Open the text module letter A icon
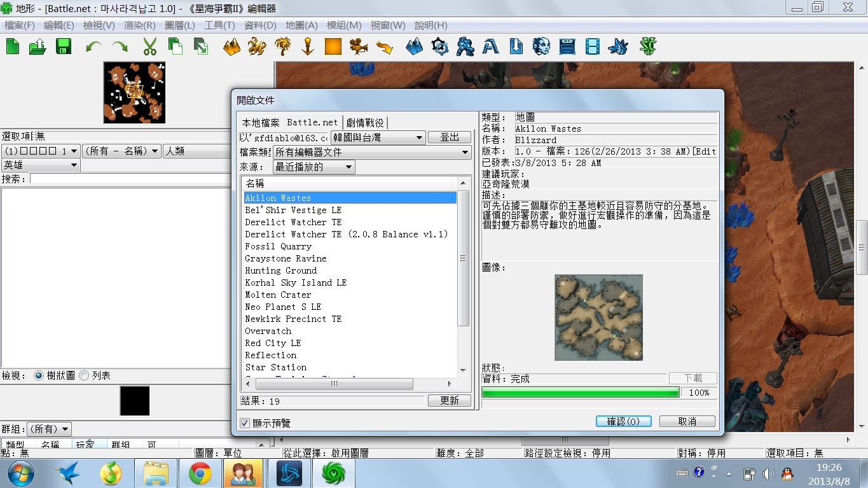 (x=490, y=46)
